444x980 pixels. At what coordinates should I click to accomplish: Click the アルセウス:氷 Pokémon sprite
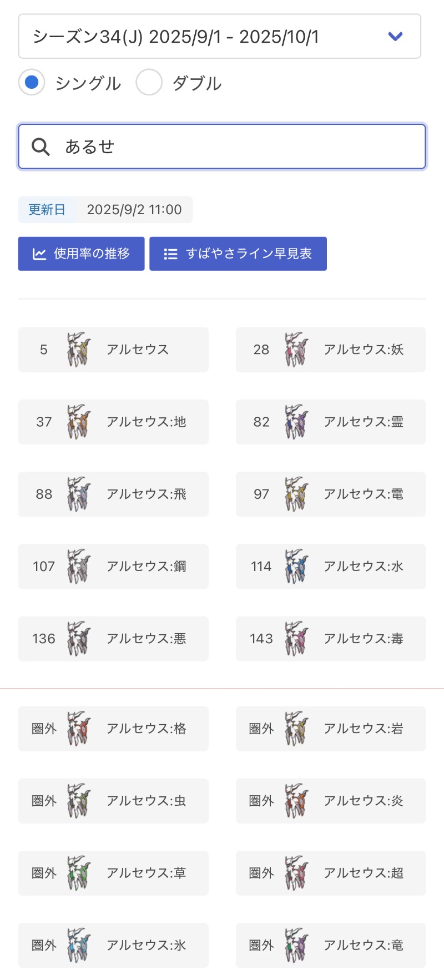pos(79,945)
